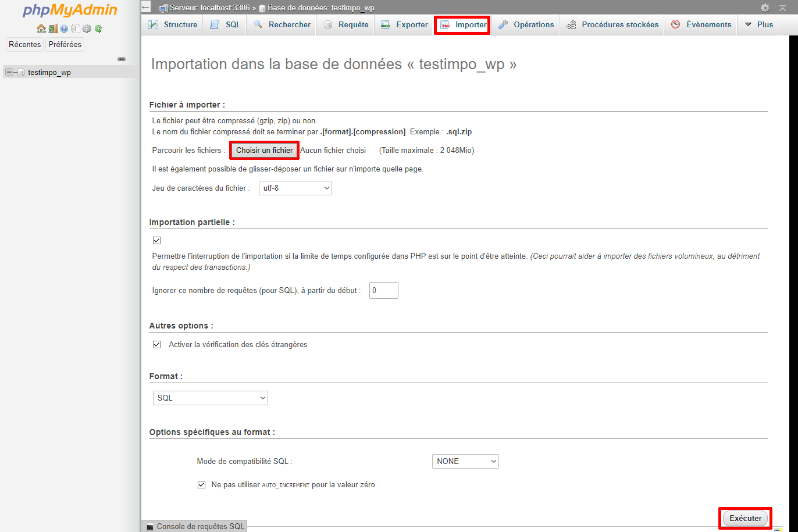The height and width of the screenshot is (532, 798).
Task: Open the Exporter tab
Action: click(404, 25)
